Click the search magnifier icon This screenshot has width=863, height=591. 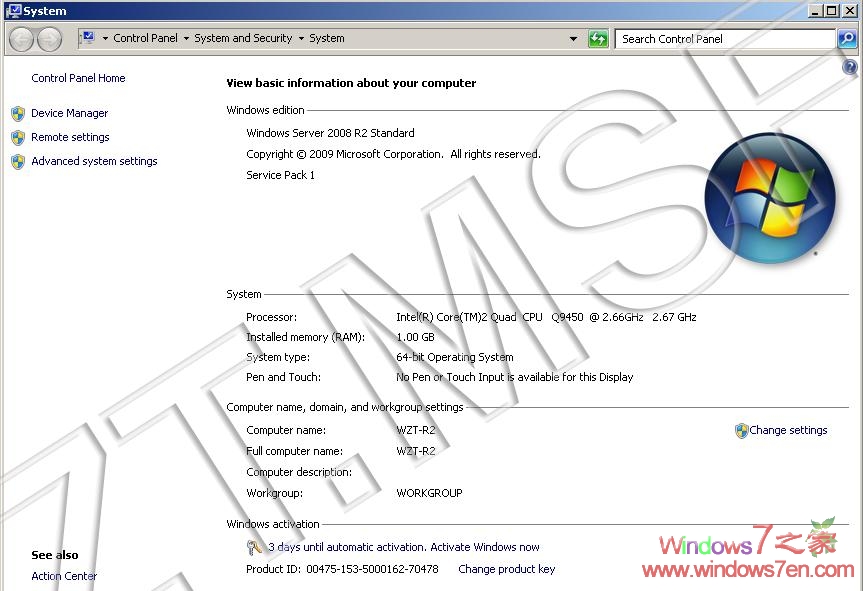(847, 38)
